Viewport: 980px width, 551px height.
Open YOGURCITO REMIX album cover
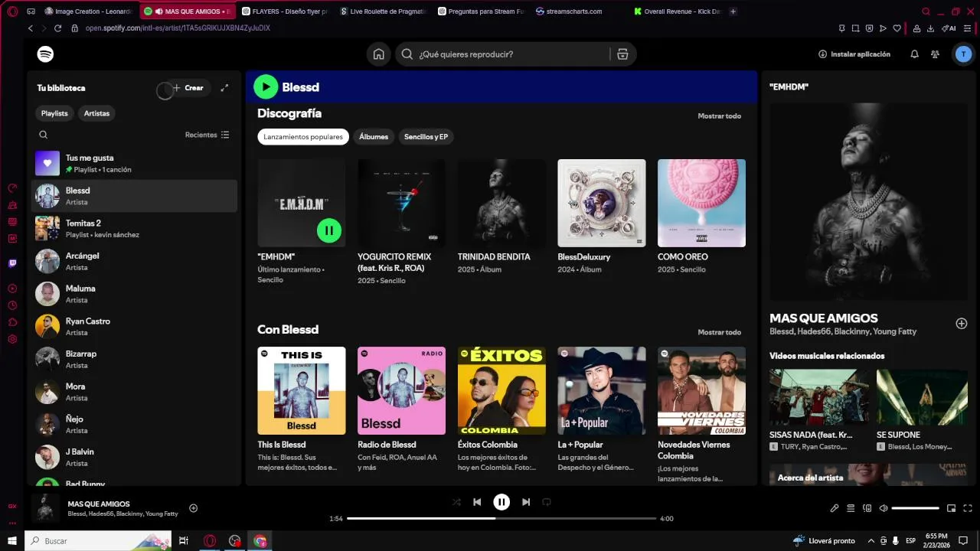click(401, 203)
